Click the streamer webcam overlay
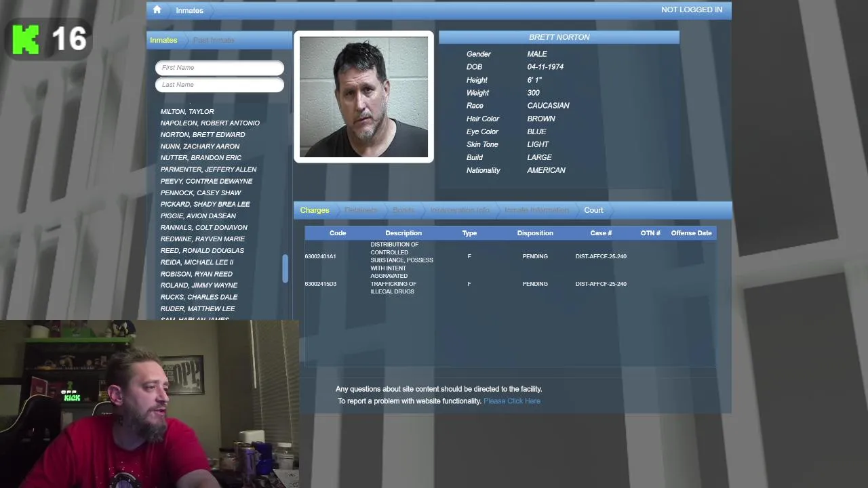Image resolution: width=868 pixels, height=488 pixels. click(149, 404)
